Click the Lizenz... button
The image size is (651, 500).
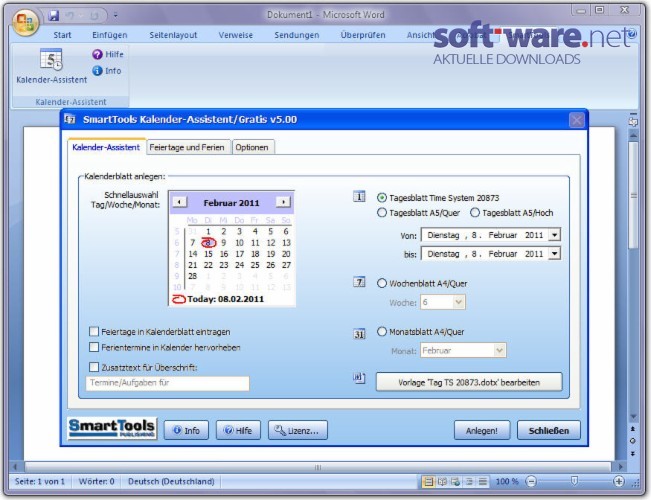tap(298, 430)
